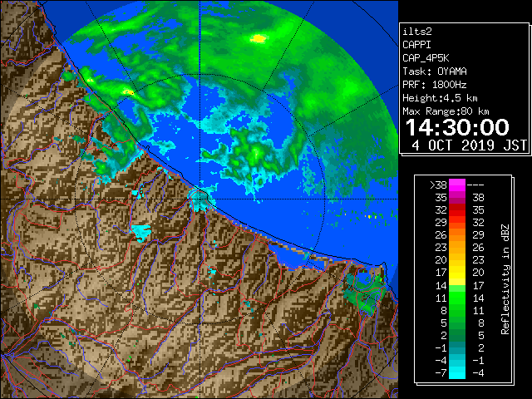Click the Height:4.5 km text
Viewport: 532px width, 399px height.
point(440,98)
